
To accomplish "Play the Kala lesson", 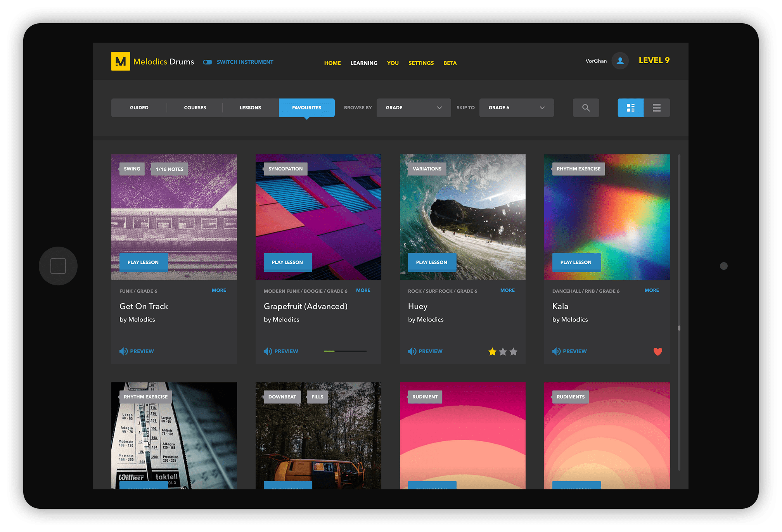I will 576,262.
